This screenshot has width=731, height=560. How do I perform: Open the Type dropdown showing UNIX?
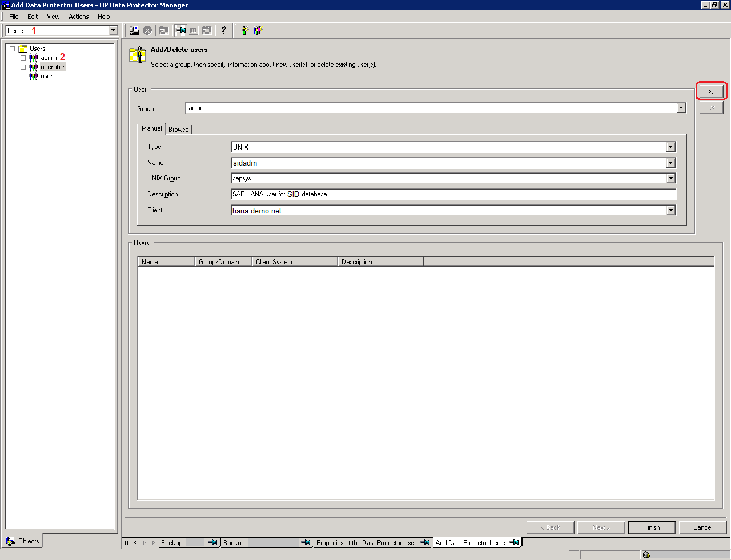click(x=671, y=147)
